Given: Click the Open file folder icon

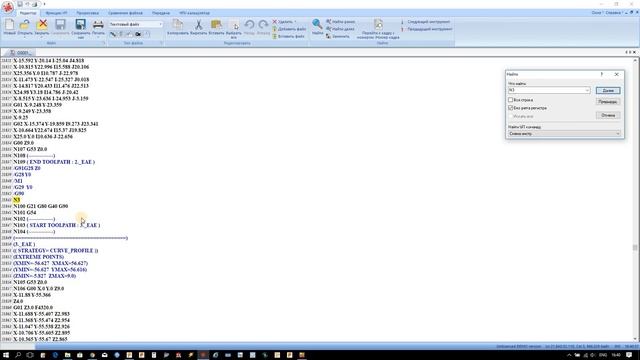Looking at the screenshot, I should pos(25,25).
